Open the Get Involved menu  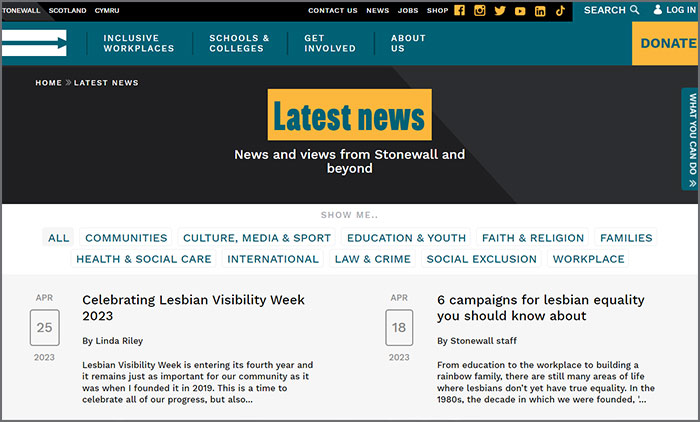[x=330, y=43]
